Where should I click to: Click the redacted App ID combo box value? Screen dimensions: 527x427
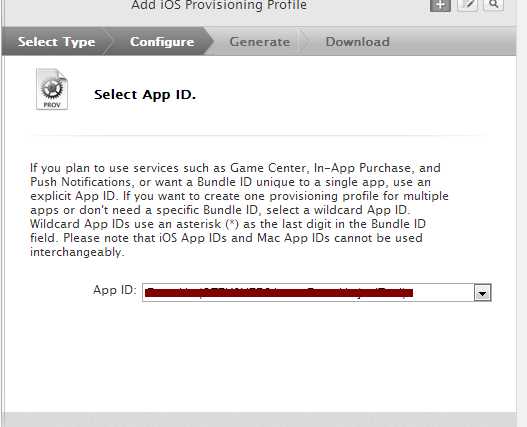278,293
